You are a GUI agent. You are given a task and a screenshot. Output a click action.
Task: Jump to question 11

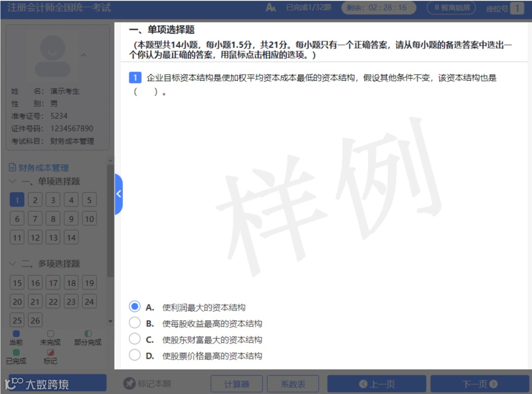pos(17,237)
